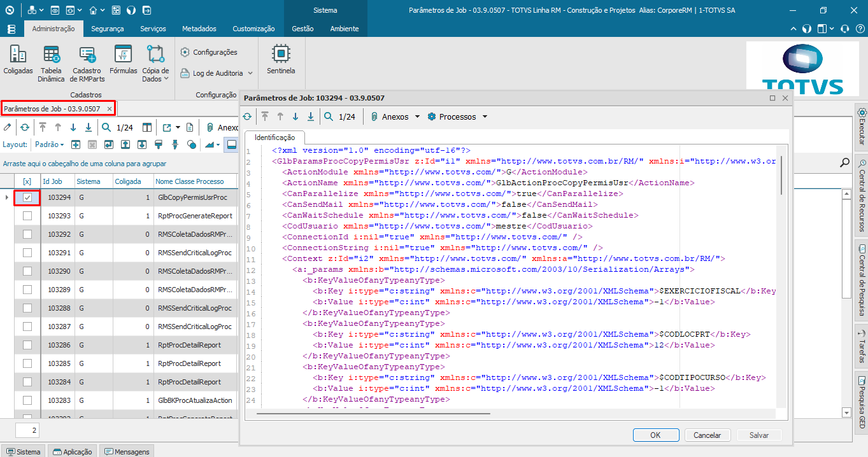Viewport: 868px width, 457px height.
Task: Open the Serviços ribbon tab
Action: tap(153, 29)
